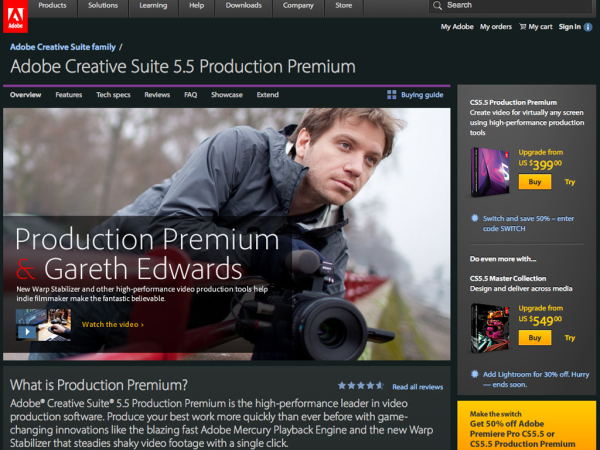View the Showcase tab

click(227, 95)
